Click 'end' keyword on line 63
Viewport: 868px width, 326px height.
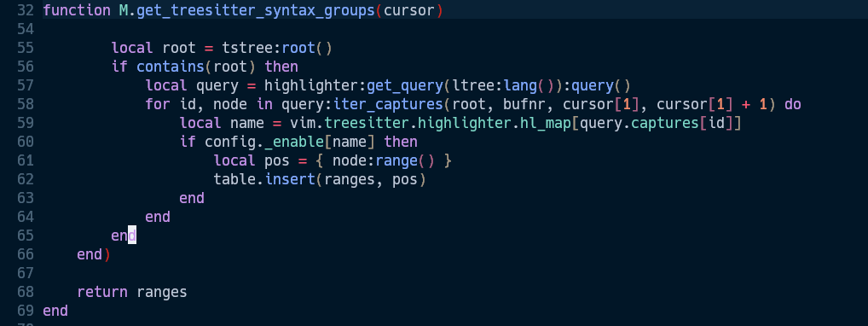pyautogui.click(x=192, y=198)
